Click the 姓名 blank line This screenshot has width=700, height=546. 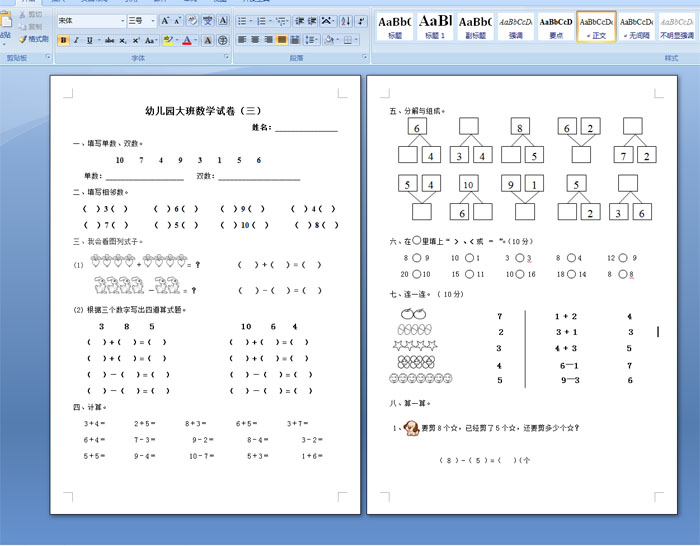click(x=306, y=129)
